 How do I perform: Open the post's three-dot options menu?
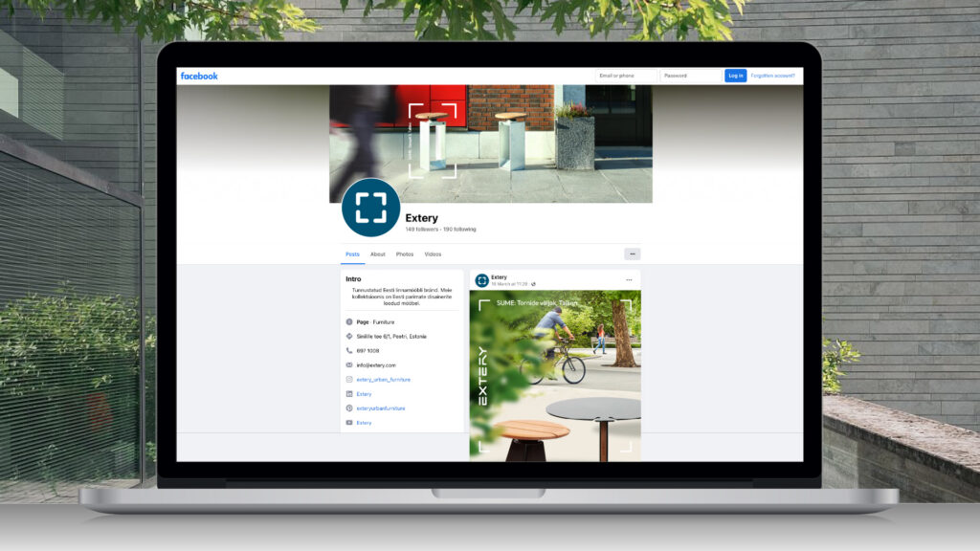click(629, 280)
